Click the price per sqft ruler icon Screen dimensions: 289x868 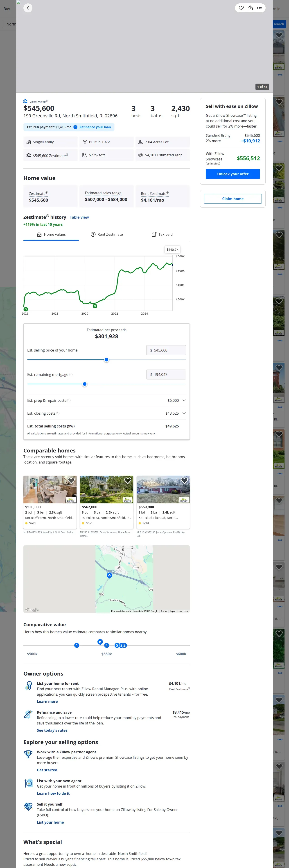tap(85, 155)
